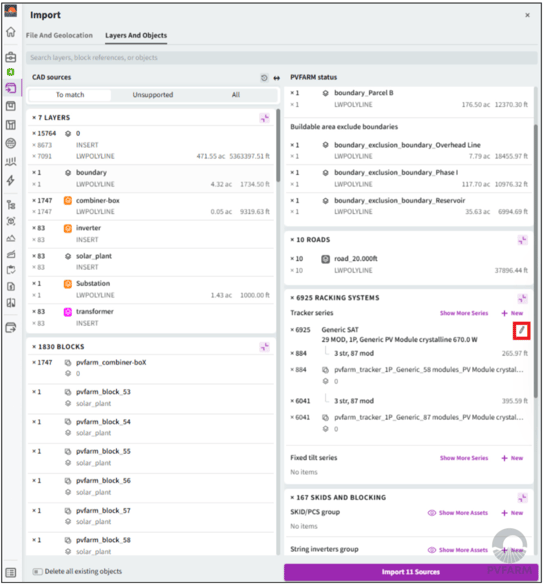Show More Series under Tracker series
Image resolution: width=544 pixels, height=584 pixels.
[x=464, y=313]
